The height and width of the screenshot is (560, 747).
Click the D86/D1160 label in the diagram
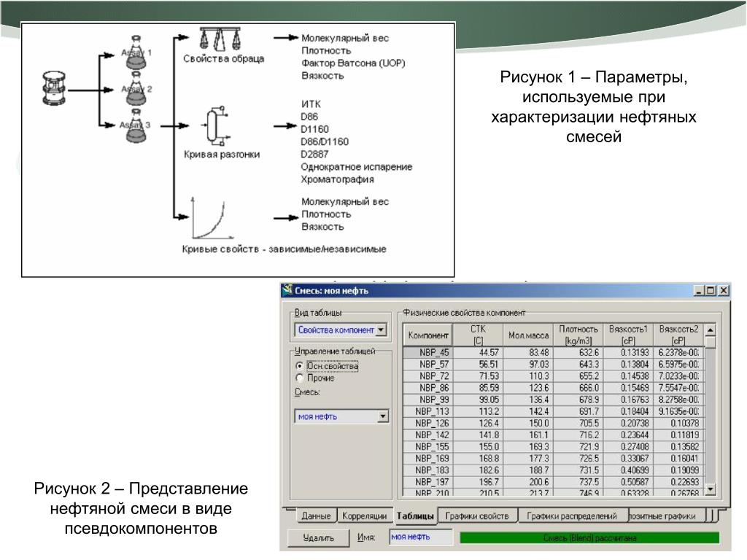[x=325, y=141]
